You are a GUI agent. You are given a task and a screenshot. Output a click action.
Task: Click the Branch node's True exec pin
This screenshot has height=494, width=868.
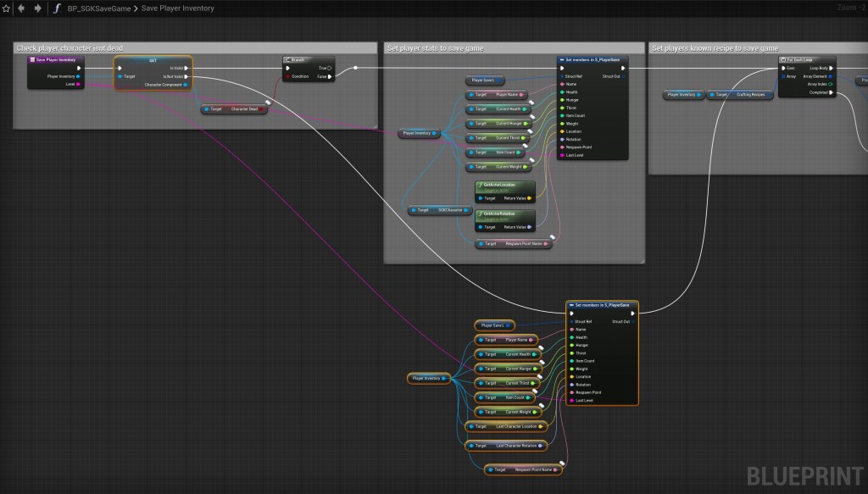[x=329, y=68]
